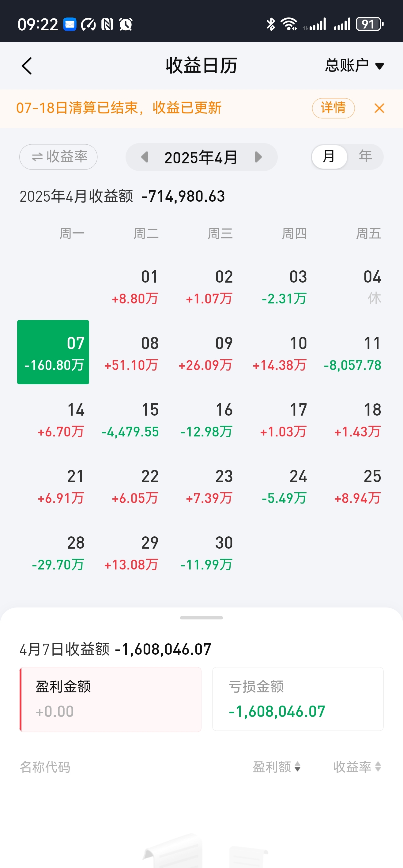Switch to 月 view
403x868 pixels.
click(329, 157)
